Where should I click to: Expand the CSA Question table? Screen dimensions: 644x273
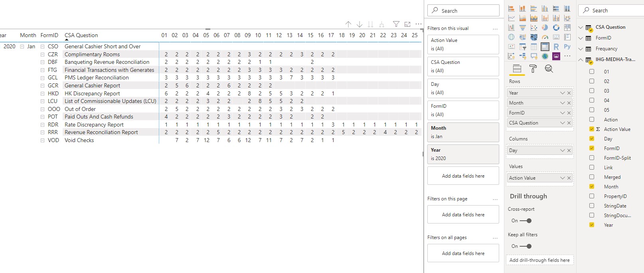pyautogui.click(x=581, y=27)
